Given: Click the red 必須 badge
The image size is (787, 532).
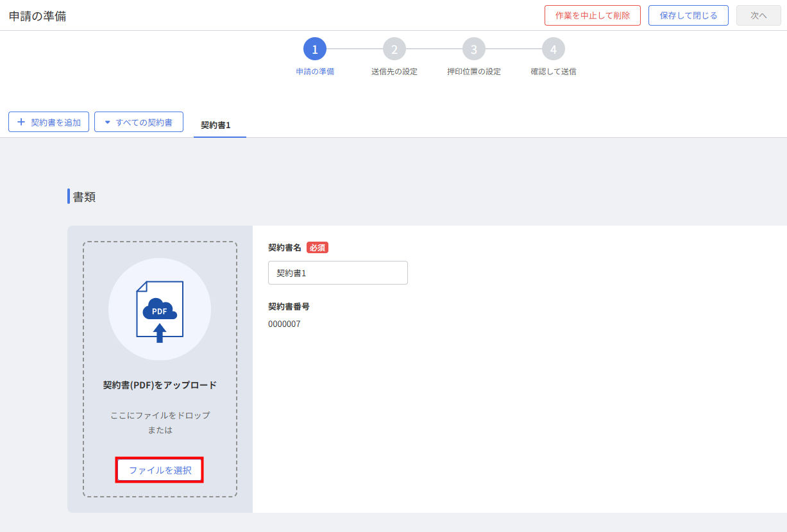Looking at the screenshot, I should coord(317,247).
